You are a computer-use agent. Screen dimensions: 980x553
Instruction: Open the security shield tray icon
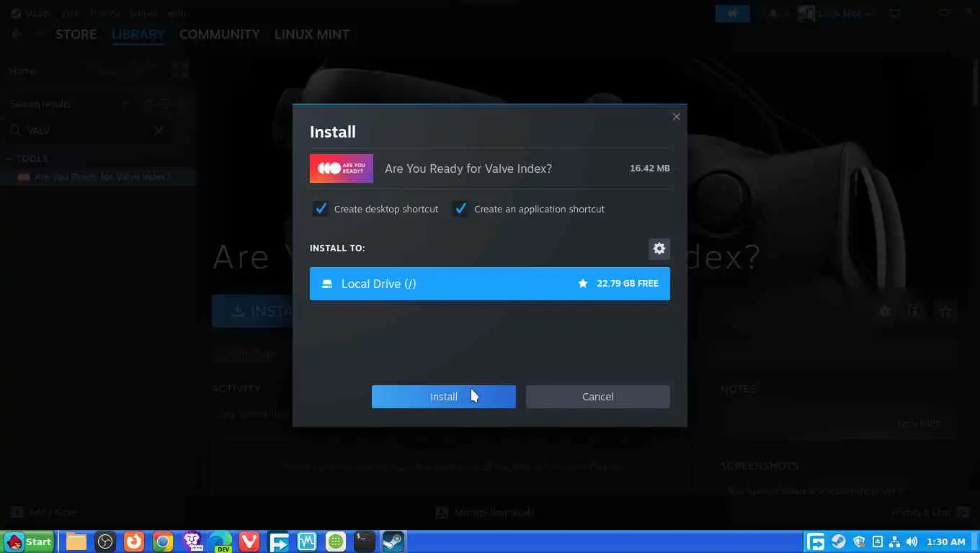tap(858, 541)
